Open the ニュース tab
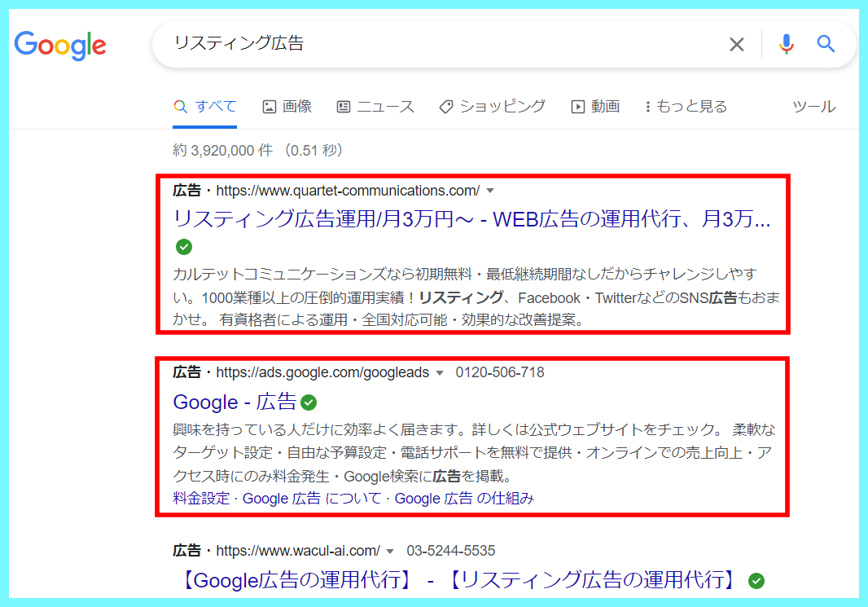The image size is (868, 607). click(x=375, y=107)
